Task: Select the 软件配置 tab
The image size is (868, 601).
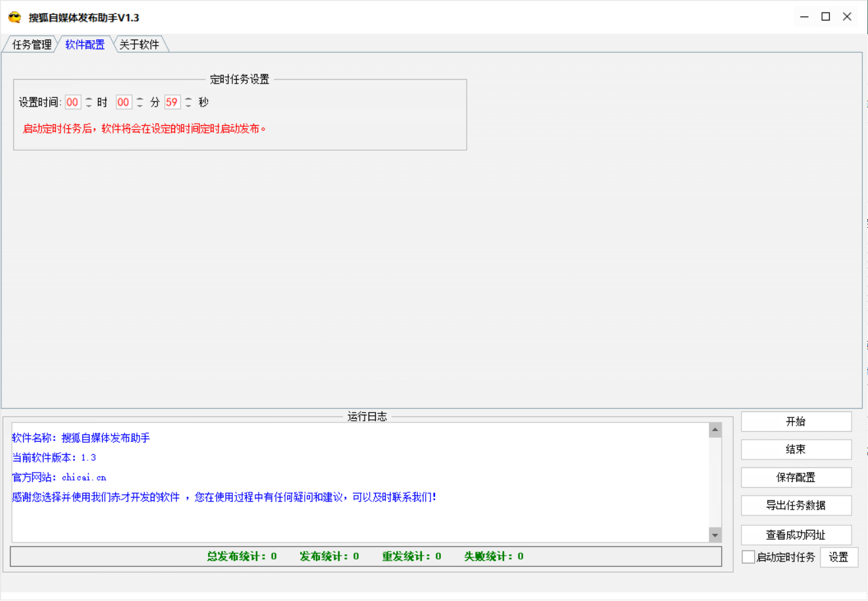Action: point(85,44)
